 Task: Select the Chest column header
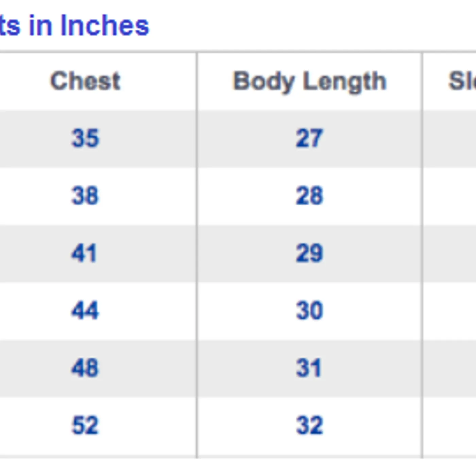(x=85, y=81)
